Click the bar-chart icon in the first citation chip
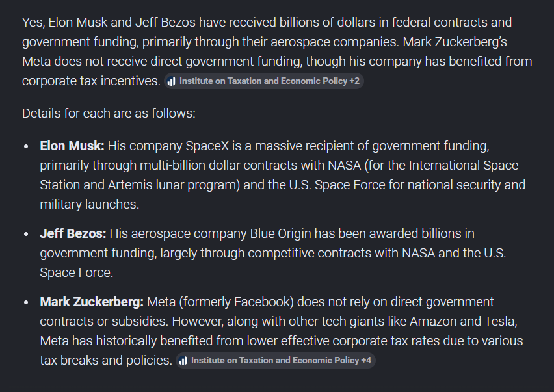Viewport: 554px width, 392px height. pyautogui.click(x=172, y=81)
